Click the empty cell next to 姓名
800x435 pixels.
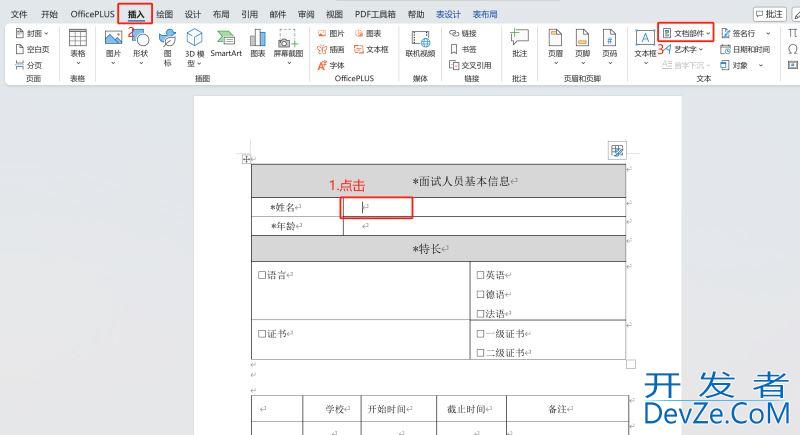point(377,207)
